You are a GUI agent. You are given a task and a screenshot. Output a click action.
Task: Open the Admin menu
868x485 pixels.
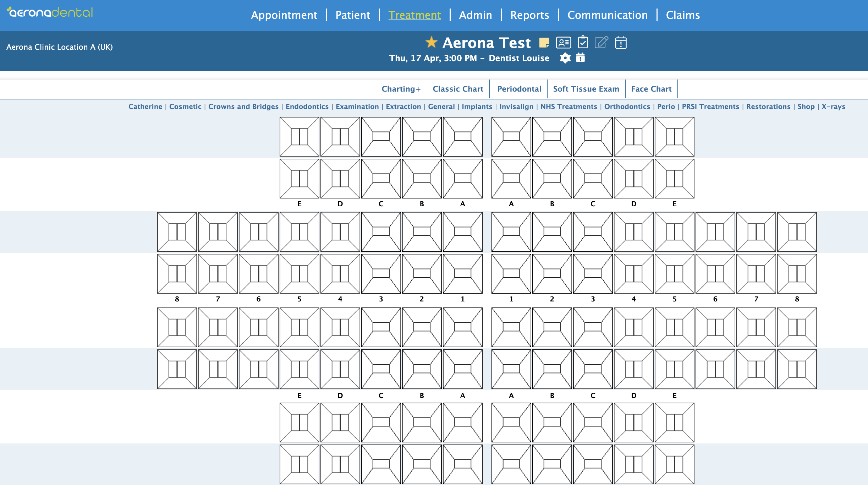[476, 15]
